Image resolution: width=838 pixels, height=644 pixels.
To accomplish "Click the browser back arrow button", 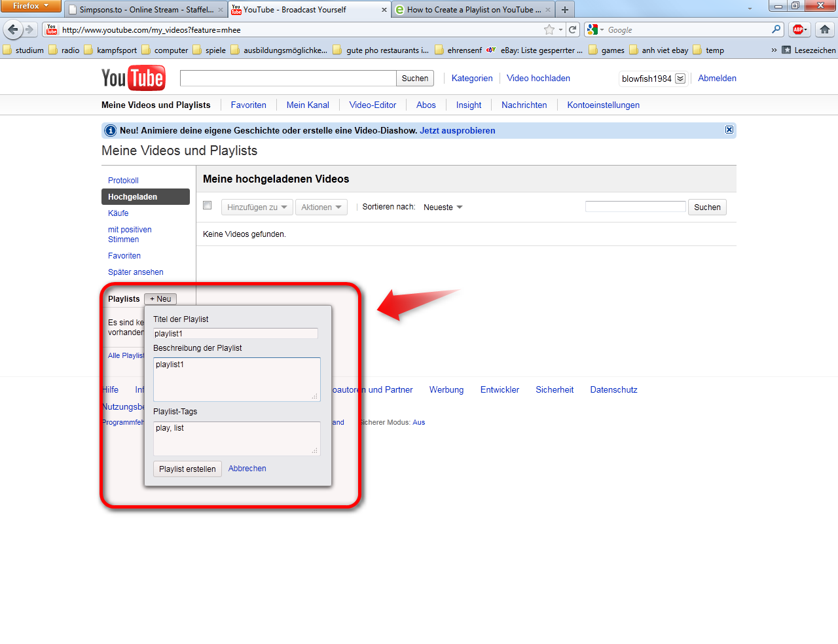I will point(13,29).
